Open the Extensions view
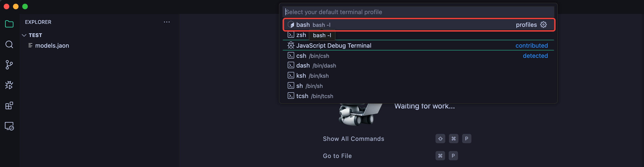The image size is (644, 167). click(9, 106)
